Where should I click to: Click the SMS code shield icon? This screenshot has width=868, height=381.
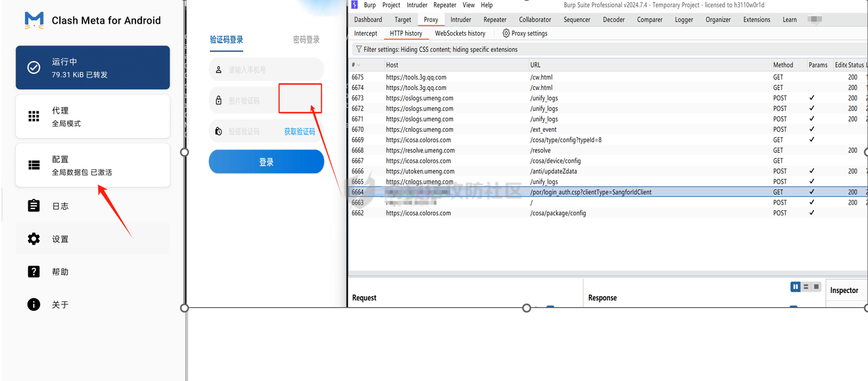click(x=219, y=131)
